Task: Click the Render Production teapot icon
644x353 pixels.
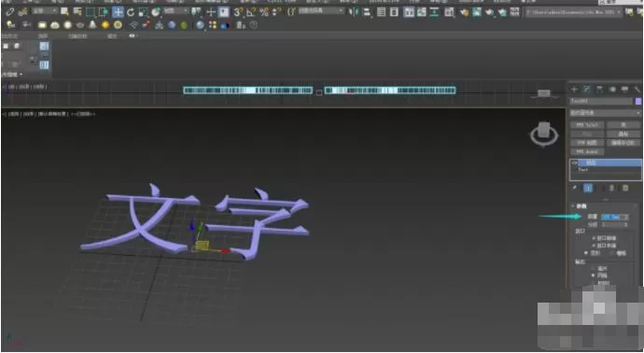Action: 490,12
